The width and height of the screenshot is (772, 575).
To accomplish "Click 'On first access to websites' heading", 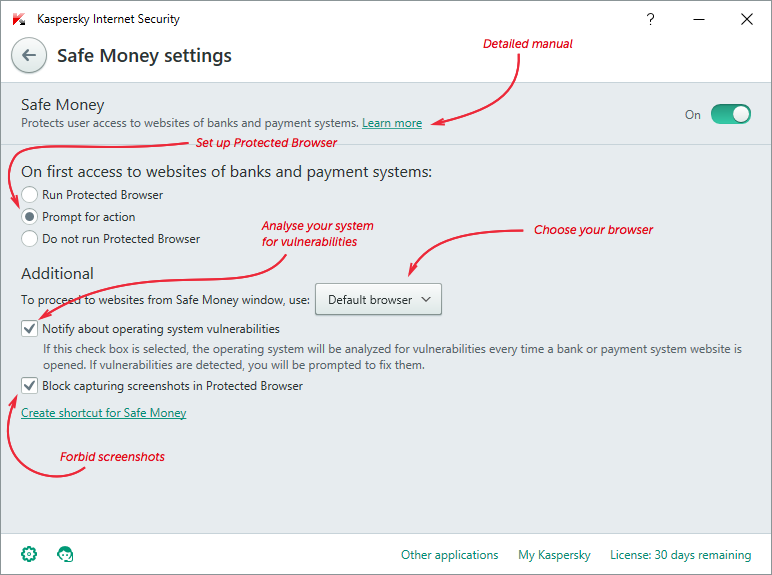I will pyautogui.click(x=226, y=172).
